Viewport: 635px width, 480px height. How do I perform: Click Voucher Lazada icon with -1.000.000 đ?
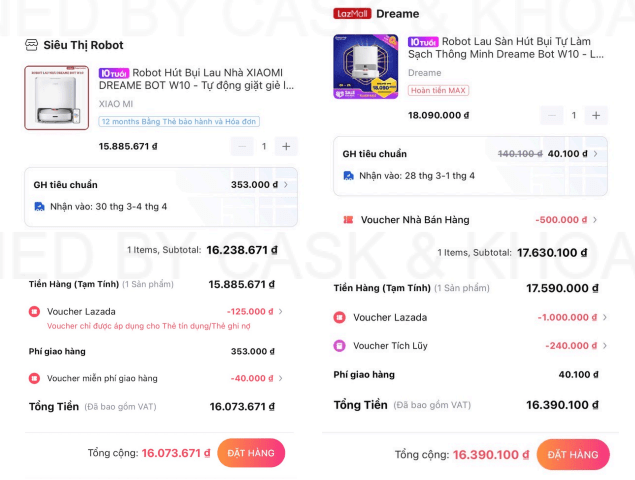tap(340, 318)
